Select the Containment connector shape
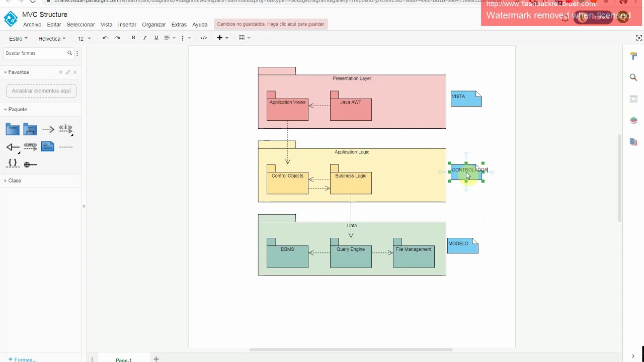 click(x=30, y=164)
